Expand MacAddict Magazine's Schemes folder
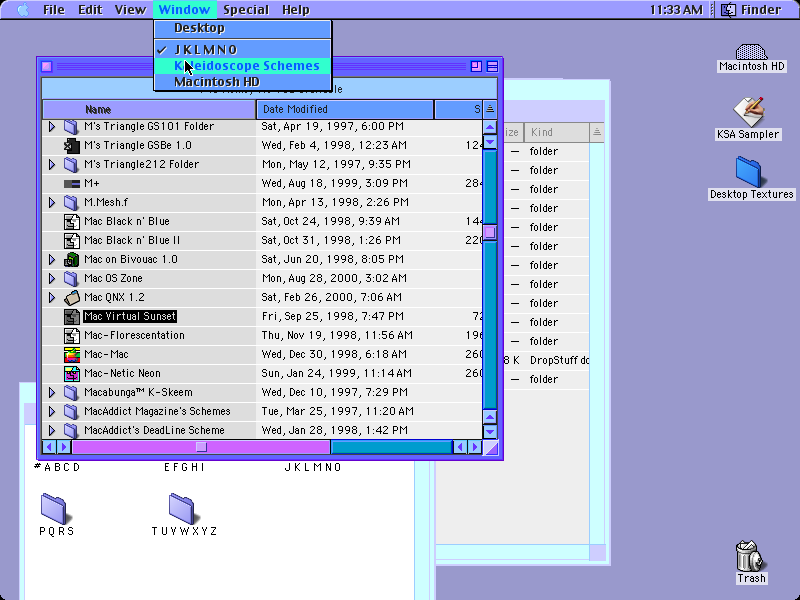This screenshot has width=800, height=600. 52,411
